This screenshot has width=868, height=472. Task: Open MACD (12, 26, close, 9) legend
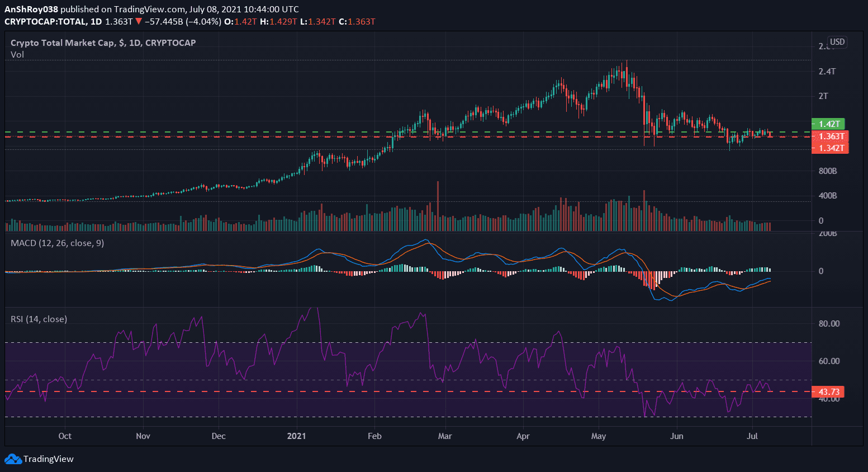point(57,243)
